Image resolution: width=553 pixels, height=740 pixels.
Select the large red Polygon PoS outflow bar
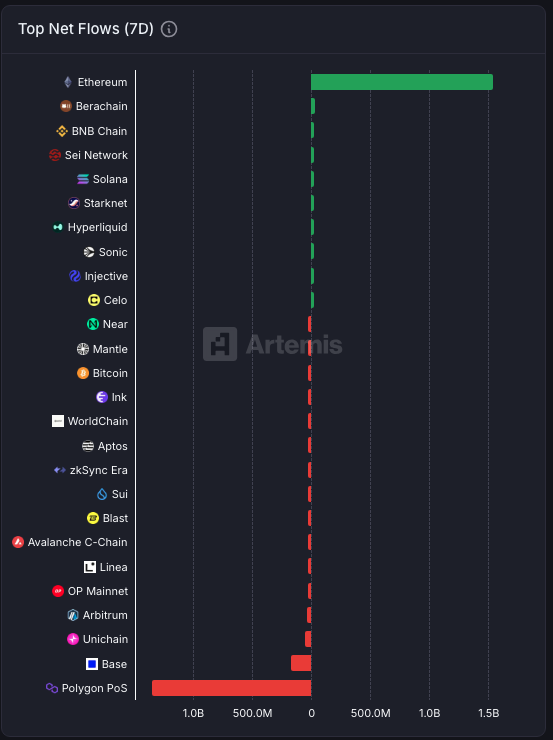coord(232,688)
